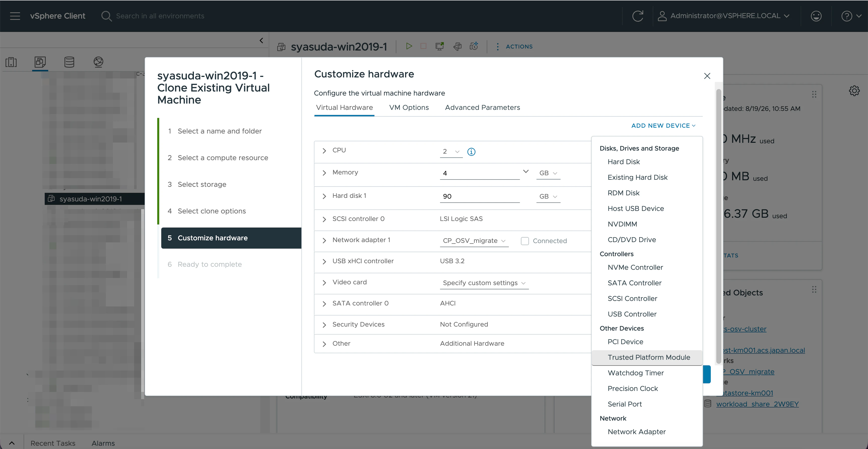Viewport: 868px width, 449px height.
Task: Open VMs and Templates inventory view
Action: [x=40, y=62]
